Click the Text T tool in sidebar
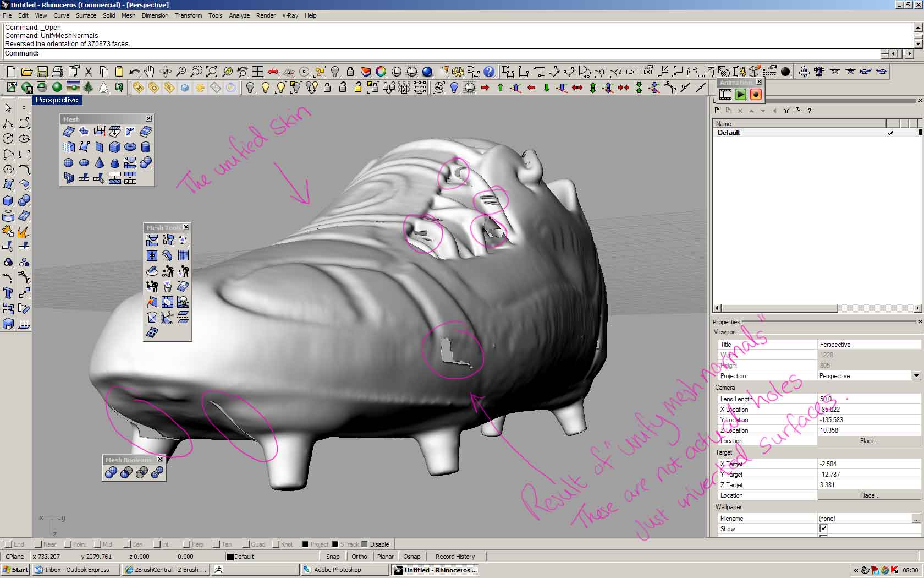 pos(8,293)
